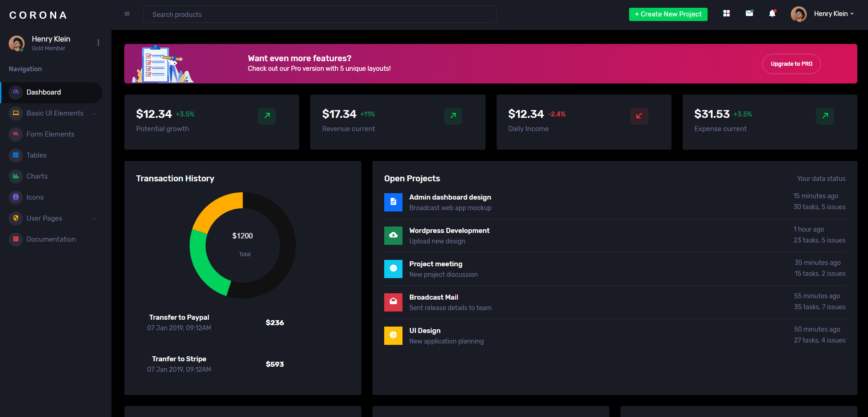Viewport: 868px width, 417px height.
Task: Open the notifications bell icon
Action: pos(772,14)
